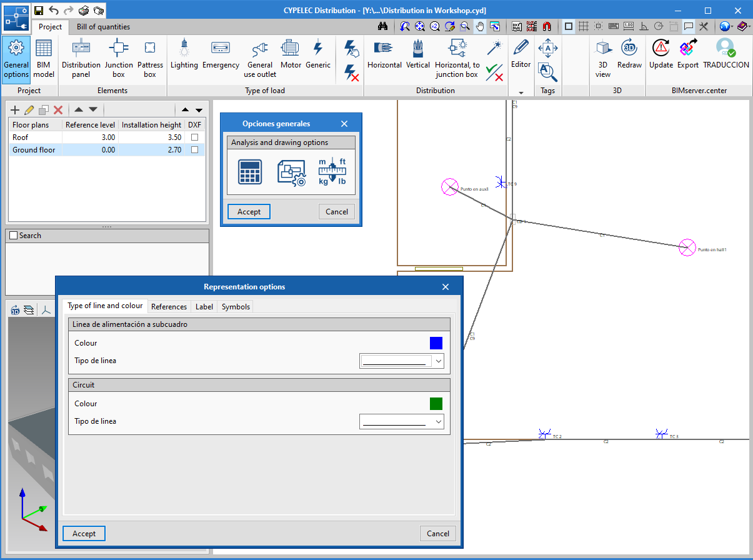Click Update in BIMserver.center group
753x560 pixels.
(661, 54)
